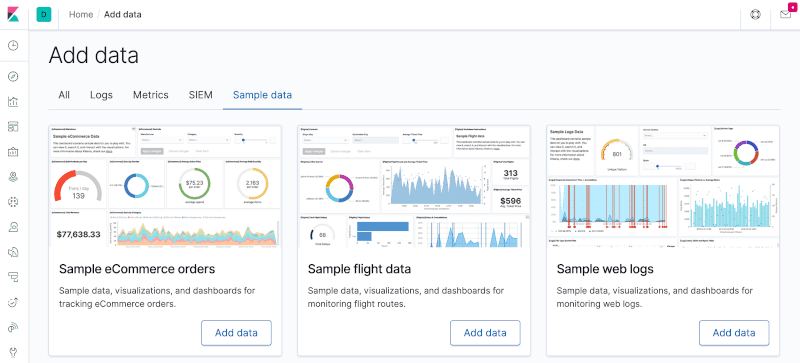Open SIEM app icon in the sidebar

(13, 327)
